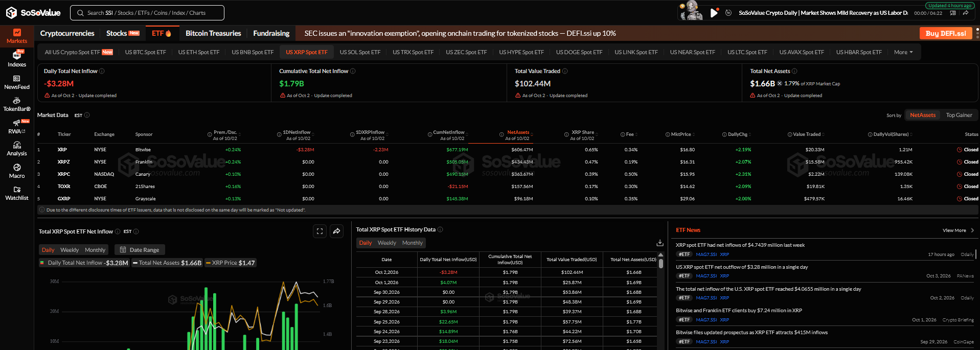The image size is (980, 350).
Task: Open the Stocks top tab
Action: coord(123,33)
